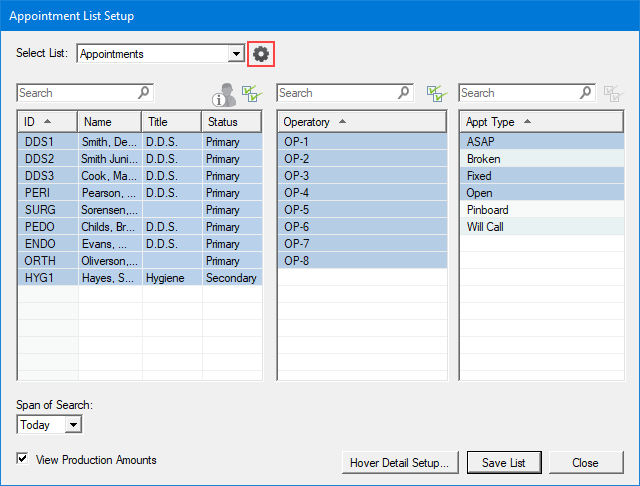Click the select-all checkmark icon above provider list
640x486 pixels.
[251, 93]
